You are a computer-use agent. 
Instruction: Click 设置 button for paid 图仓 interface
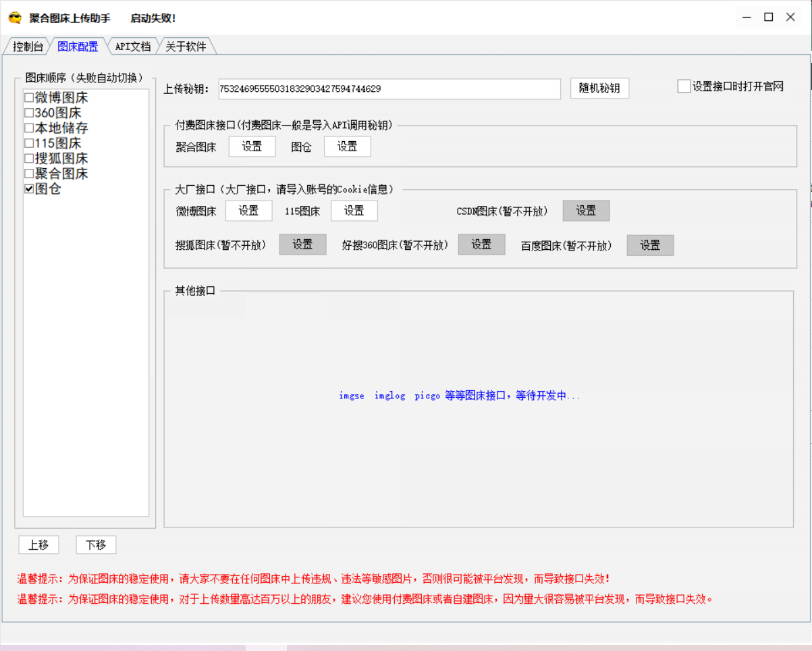pos(347,147)
